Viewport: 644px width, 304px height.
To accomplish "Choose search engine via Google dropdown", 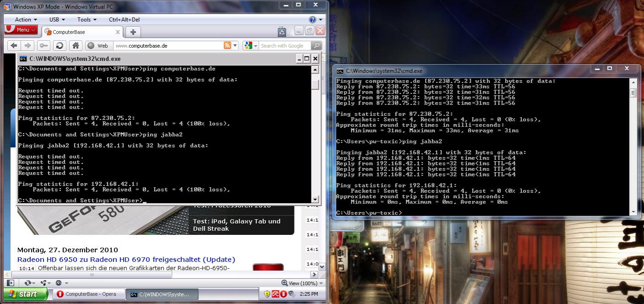I will 257,46.
